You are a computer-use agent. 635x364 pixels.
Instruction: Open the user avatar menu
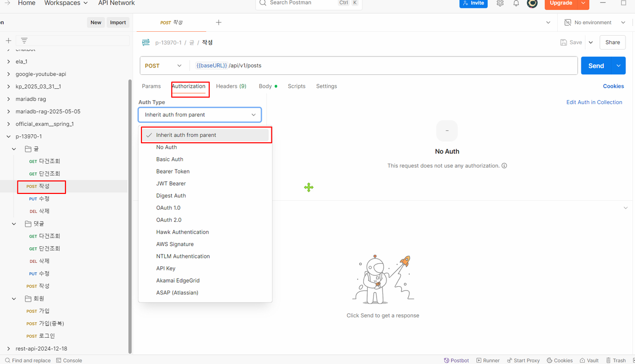(x=532, y=3)
